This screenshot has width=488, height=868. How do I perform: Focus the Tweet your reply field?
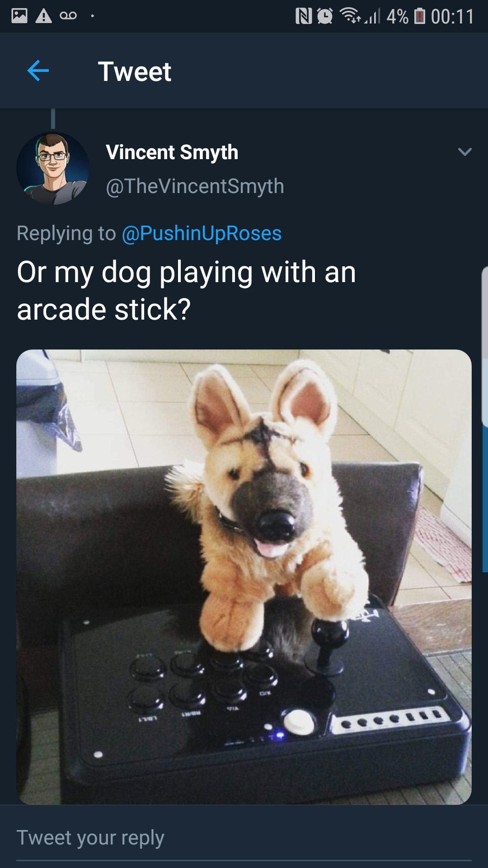click(244, 838)
